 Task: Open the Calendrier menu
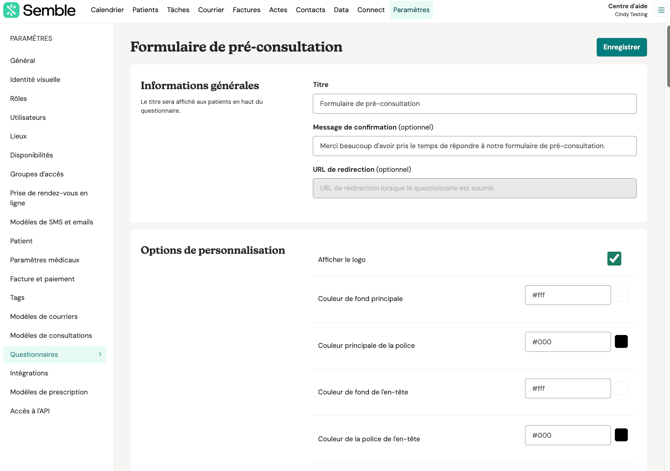[x=107, y=10]
